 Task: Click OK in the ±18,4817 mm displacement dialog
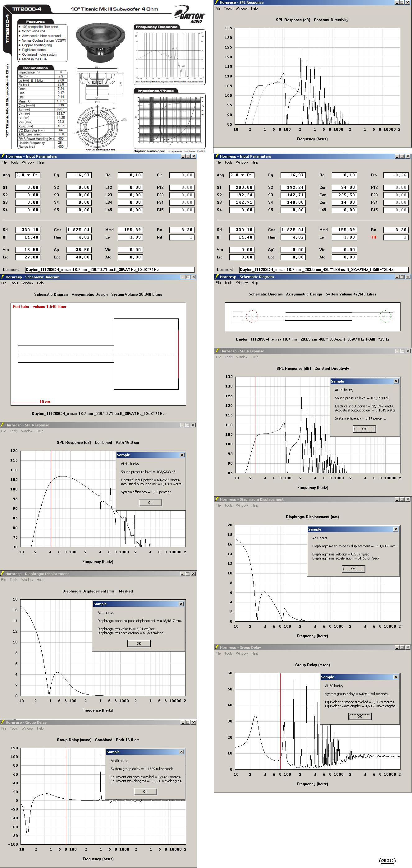point(139,643)
